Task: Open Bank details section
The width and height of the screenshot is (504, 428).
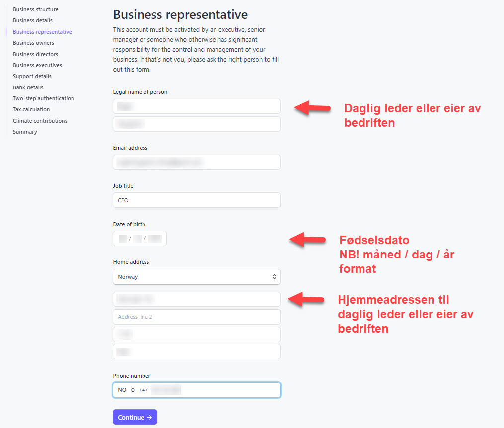Action: click(28, 87)
